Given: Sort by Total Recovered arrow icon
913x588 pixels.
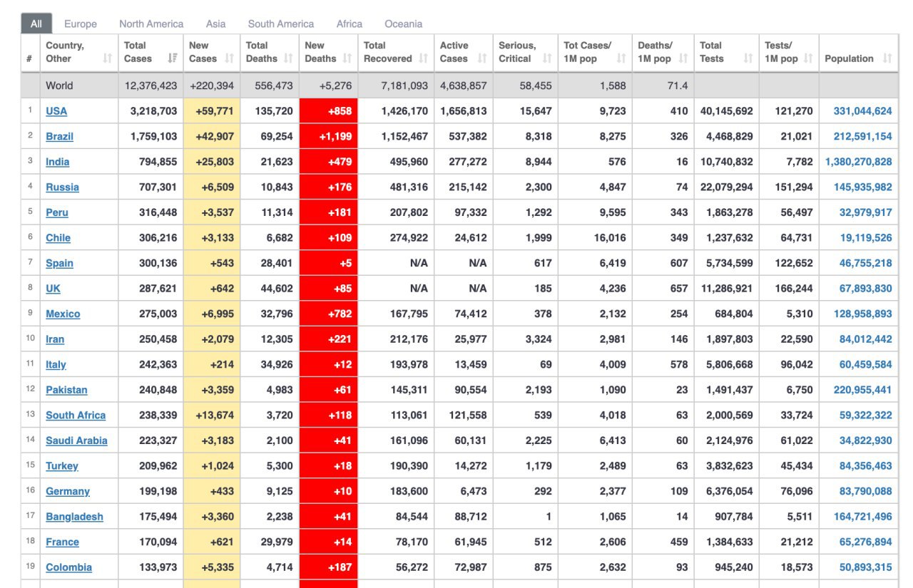Looking at the screenshot, I should 424,58.
